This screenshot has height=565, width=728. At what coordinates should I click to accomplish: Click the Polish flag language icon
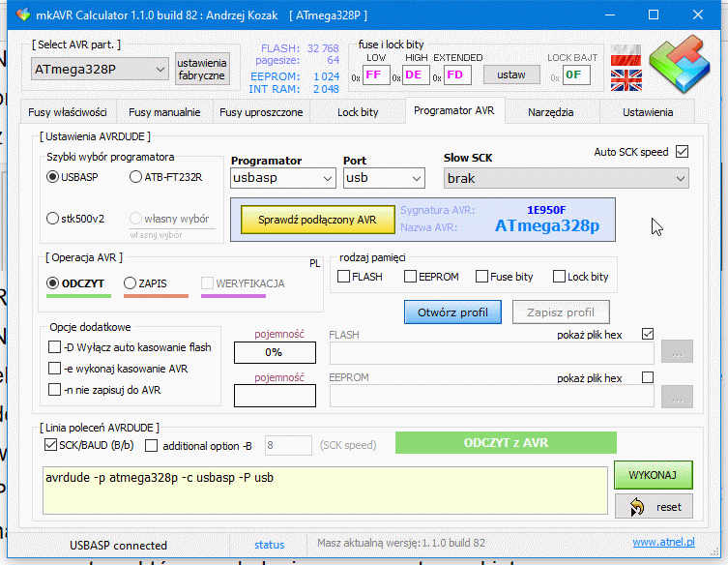626,52
